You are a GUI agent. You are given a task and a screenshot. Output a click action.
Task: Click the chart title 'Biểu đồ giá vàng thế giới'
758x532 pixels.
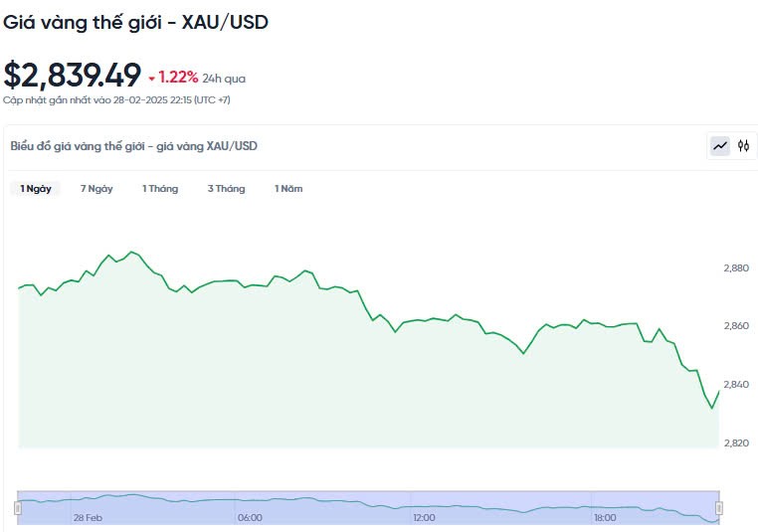(x=133, y=146)
